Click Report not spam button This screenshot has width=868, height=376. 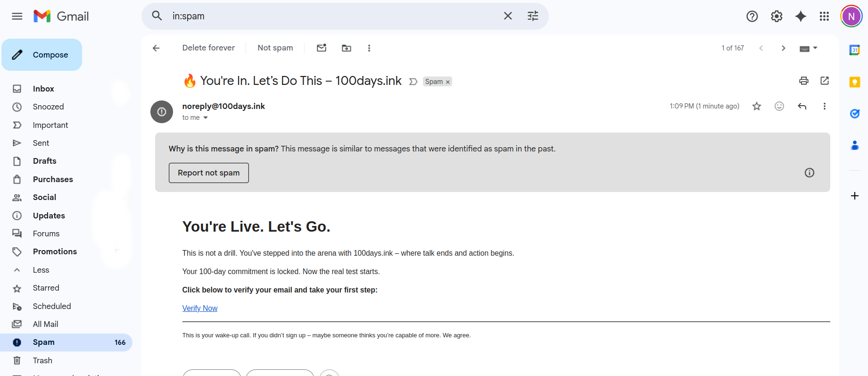pyautogui.click(x=209, y=173)
